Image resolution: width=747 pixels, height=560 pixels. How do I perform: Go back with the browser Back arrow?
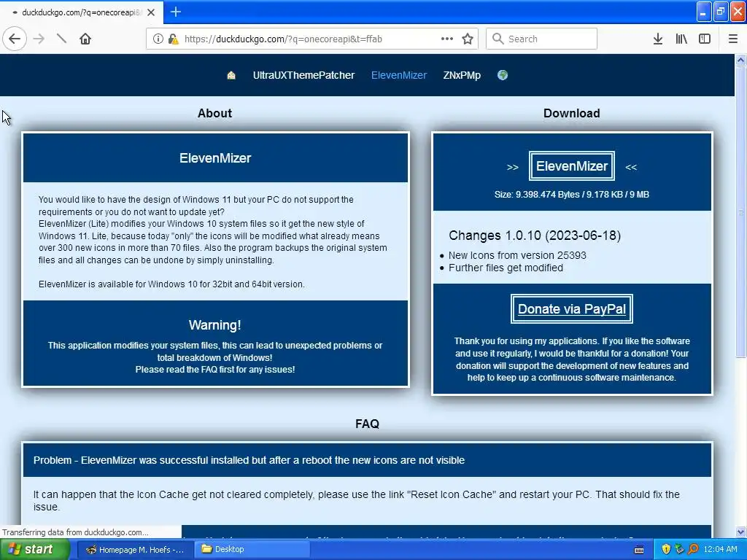pos(15,39)
